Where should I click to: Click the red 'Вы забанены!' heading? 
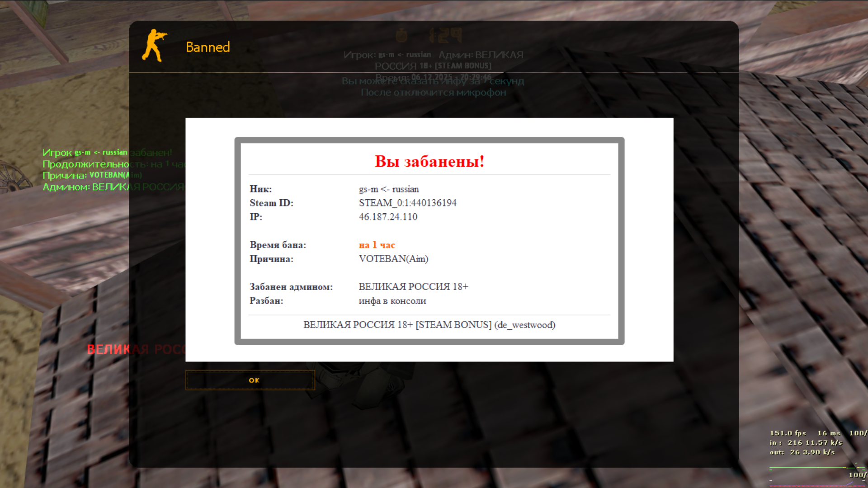pos(429,161)
